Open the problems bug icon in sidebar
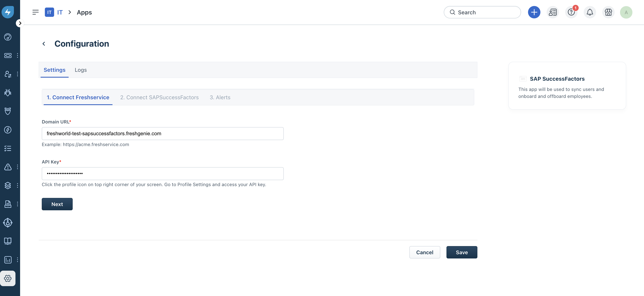This screenshot has width=644, height=296. 8,93
